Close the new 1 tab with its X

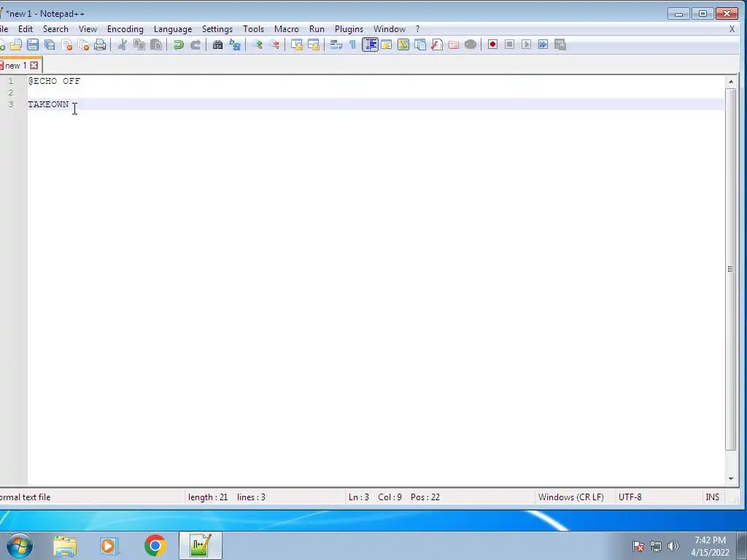pyautogui.click(x=34, y=65)
